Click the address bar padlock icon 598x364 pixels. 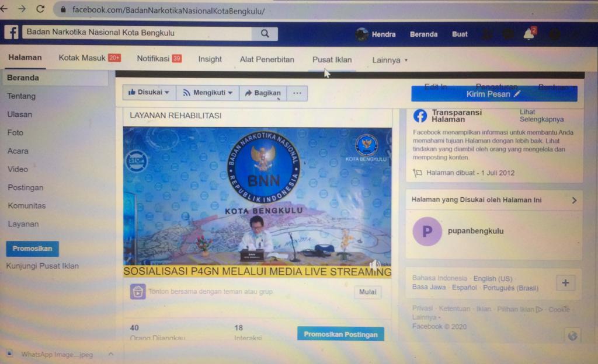point(63,9)
